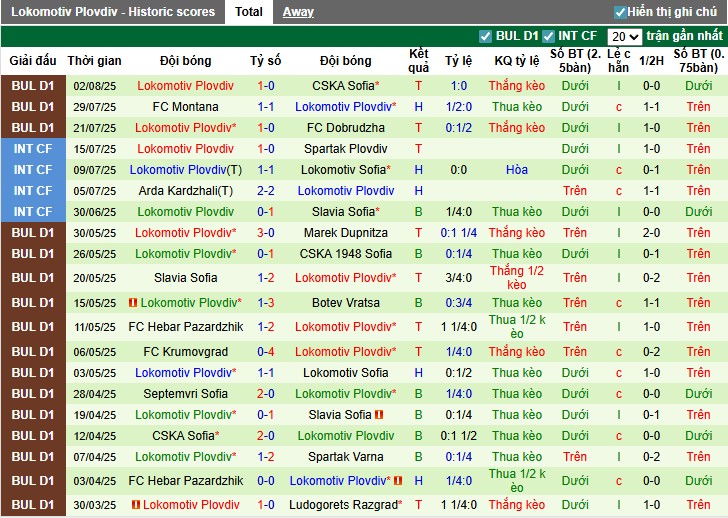Click the 'Tỷ số' column header
The width and height of the screenshot is (728, 518).
[266, 61]
